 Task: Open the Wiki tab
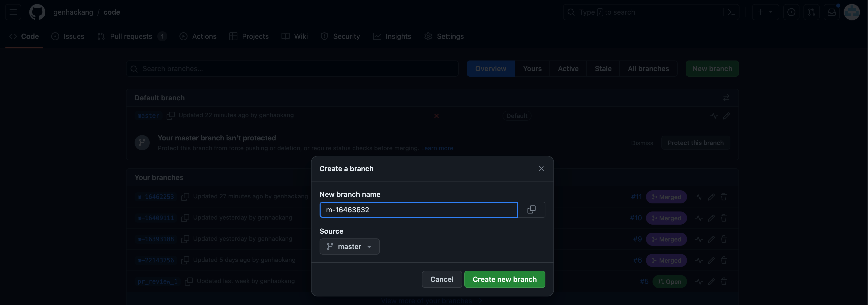294,36
